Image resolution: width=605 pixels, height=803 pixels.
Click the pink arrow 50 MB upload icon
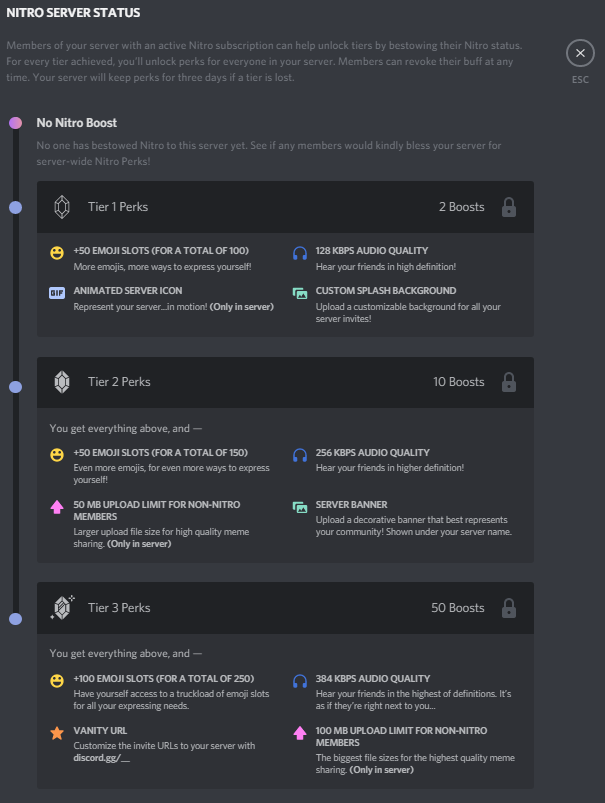pos(57,507)
